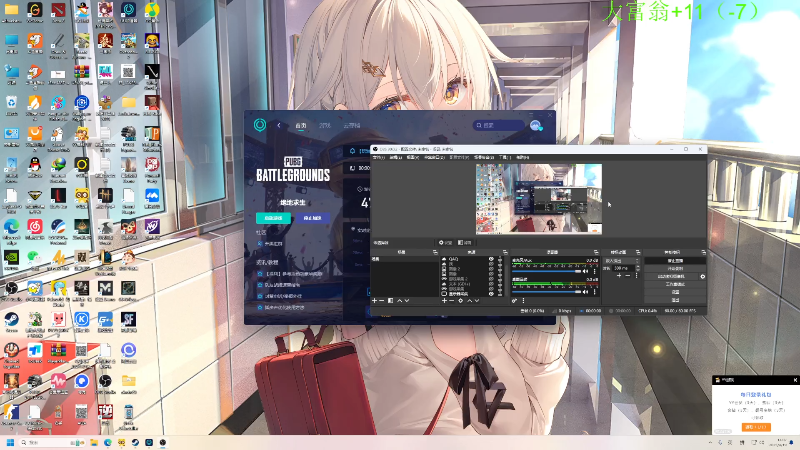The image size is (800, 450).
Task: Open Recycle Bin on desktop
Action: coord(11,103)
